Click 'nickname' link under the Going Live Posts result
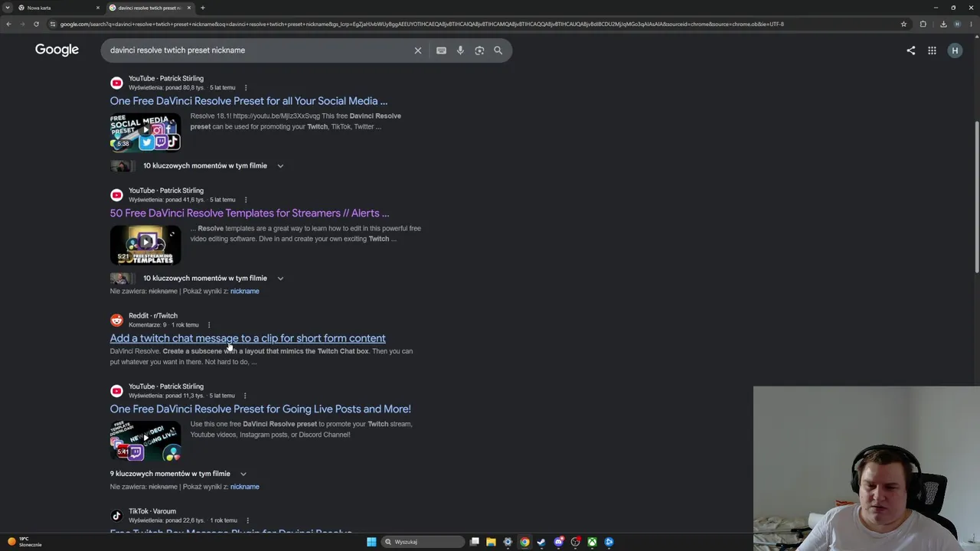 pos(245,487)
